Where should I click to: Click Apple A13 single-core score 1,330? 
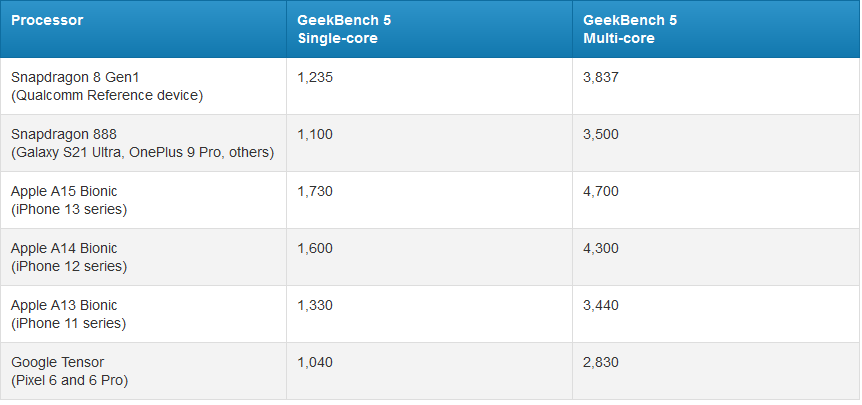click(314, 305)
